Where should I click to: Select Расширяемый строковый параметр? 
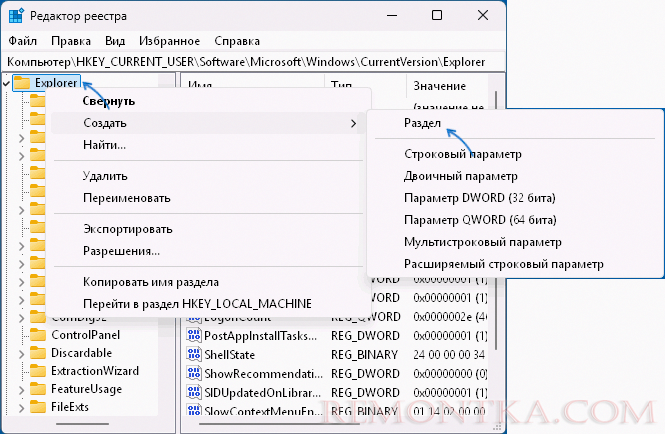pyautogui.click(x=515, y=264)
